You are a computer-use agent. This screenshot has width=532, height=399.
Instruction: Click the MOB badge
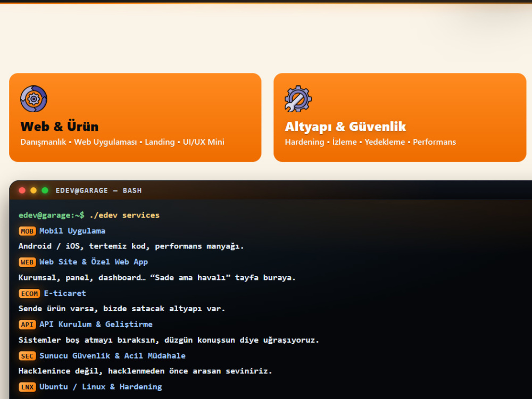27,231
